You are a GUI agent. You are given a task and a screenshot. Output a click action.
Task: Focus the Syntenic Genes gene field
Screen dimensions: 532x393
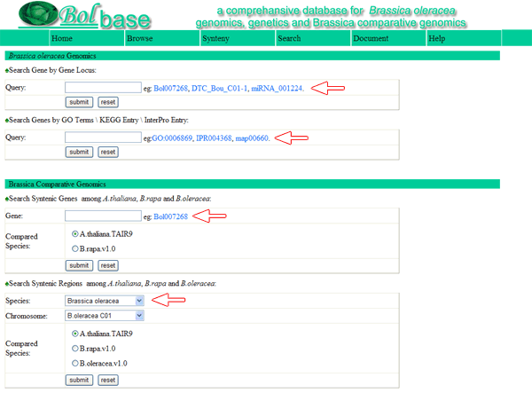point(103,216)
